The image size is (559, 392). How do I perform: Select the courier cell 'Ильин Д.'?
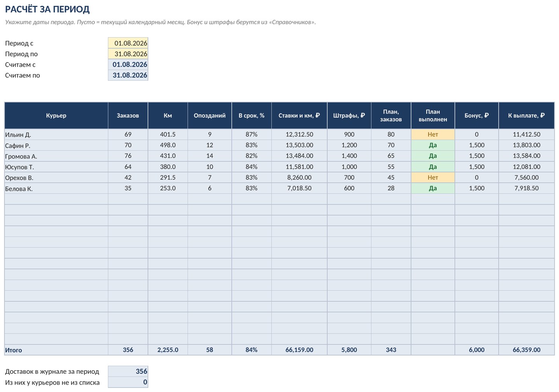(56, 134)
